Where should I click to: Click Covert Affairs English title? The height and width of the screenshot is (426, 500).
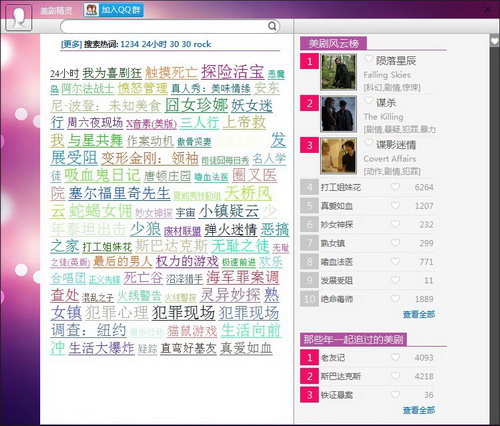390,158
